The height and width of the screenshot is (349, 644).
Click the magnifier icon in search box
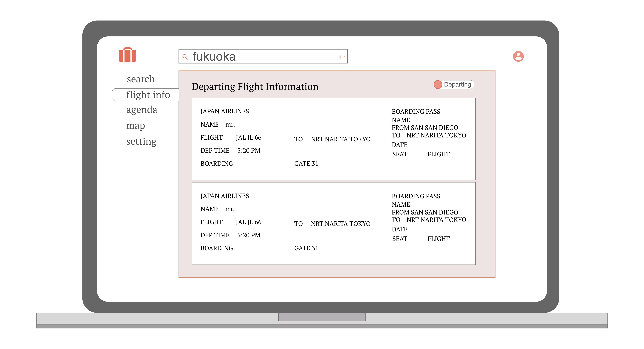tap(185, 57)
